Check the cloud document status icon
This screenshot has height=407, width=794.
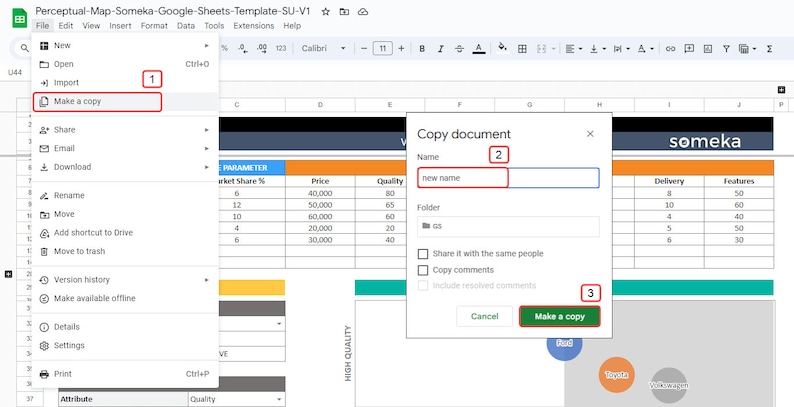tap(363, 11)
